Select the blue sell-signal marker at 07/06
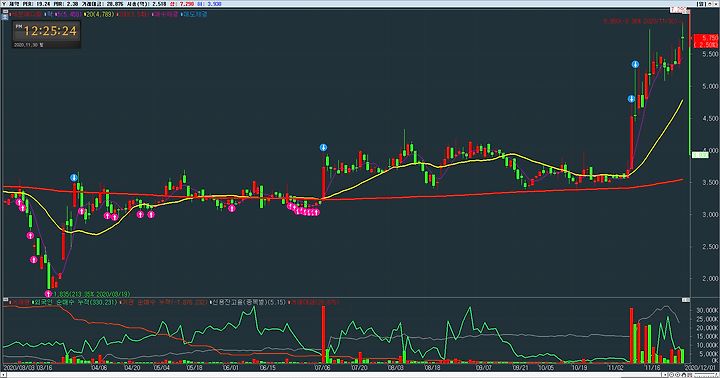This screenshot has width=720, height=378. coord(323,147)
